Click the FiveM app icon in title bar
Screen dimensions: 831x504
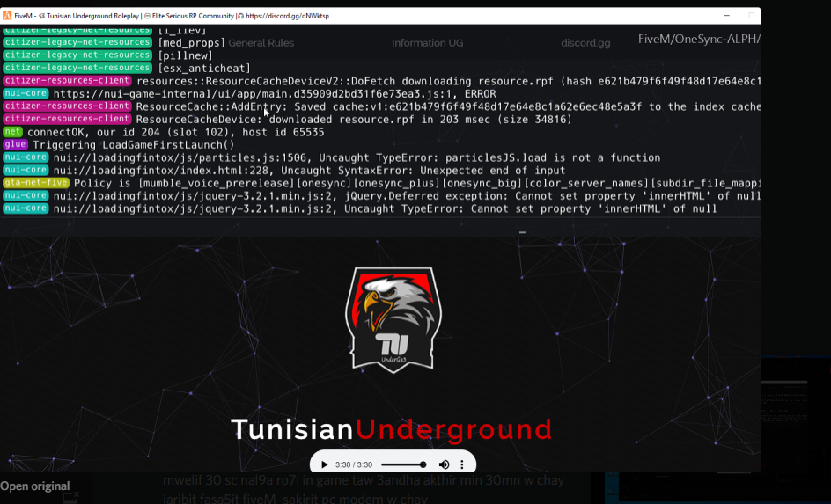point(7,16)
